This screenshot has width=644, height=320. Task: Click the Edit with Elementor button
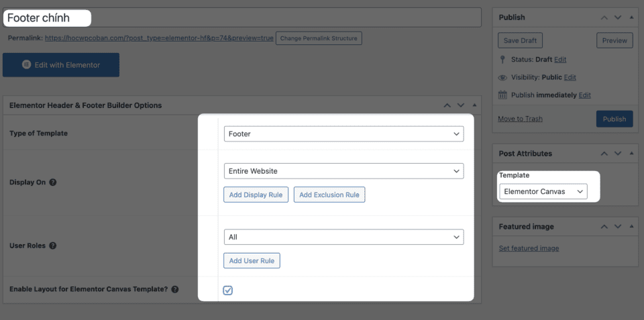61,65
